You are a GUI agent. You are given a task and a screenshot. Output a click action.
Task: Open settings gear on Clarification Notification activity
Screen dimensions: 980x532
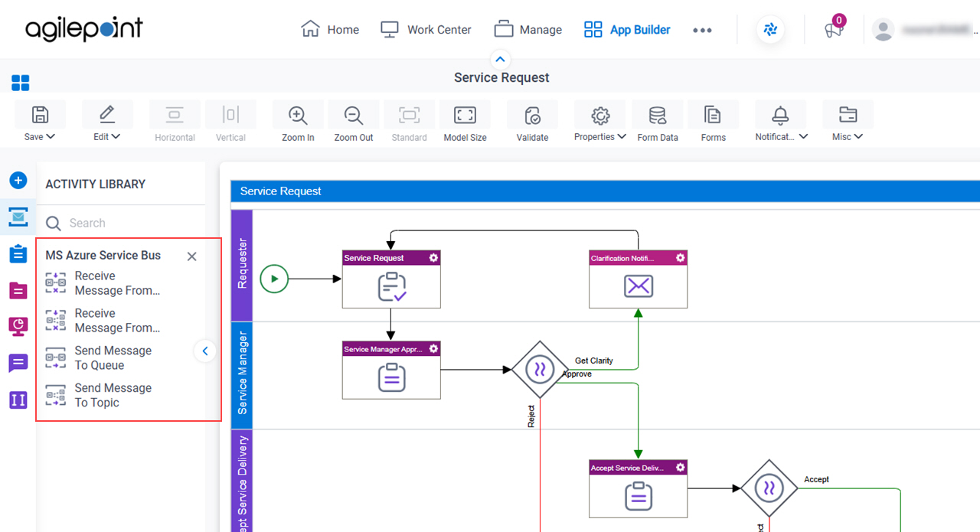pos(680,258)
